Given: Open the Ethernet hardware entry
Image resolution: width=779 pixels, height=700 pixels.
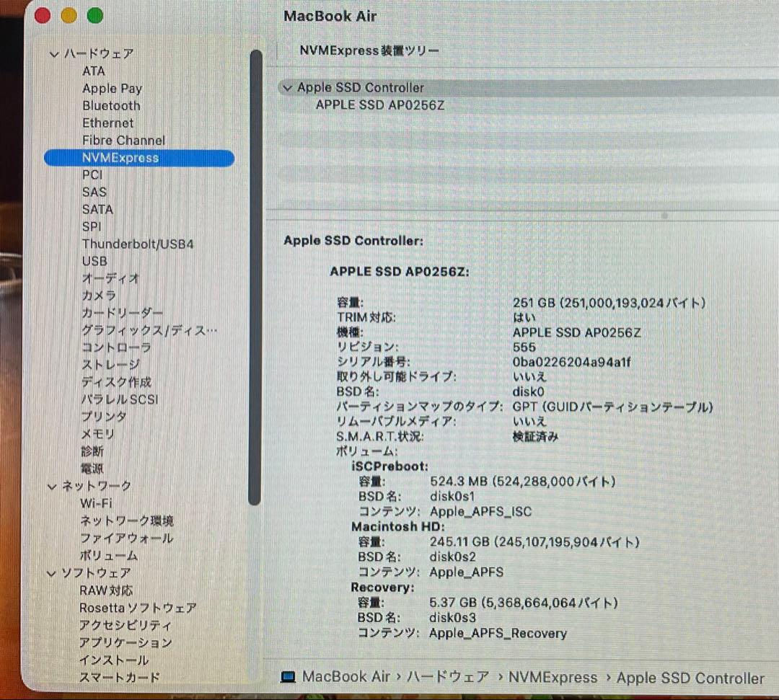Looking at the screenshot, I should tap(107, 123).
